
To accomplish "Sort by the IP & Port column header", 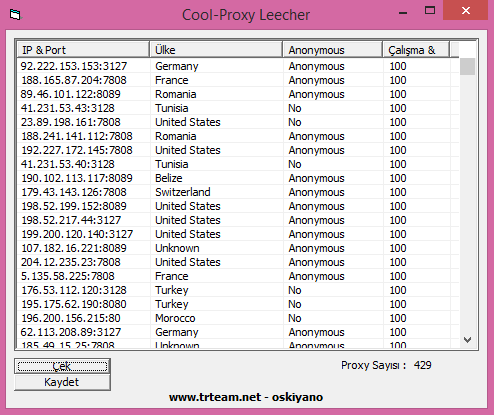I will 83,50.
